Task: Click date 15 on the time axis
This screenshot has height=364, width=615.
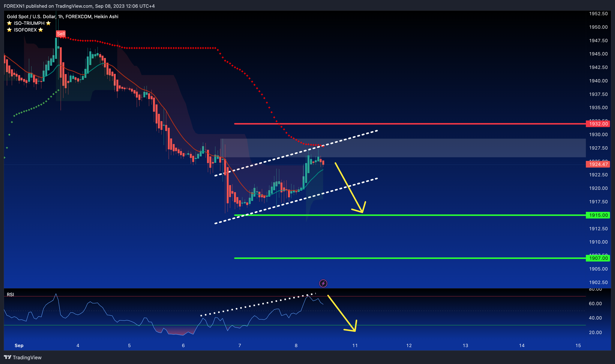Action: coord(578,346)
